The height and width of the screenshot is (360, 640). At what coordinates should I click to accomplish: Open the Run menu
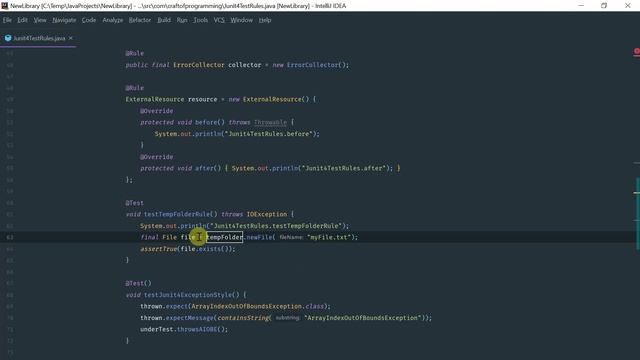(x=182, y=20)
